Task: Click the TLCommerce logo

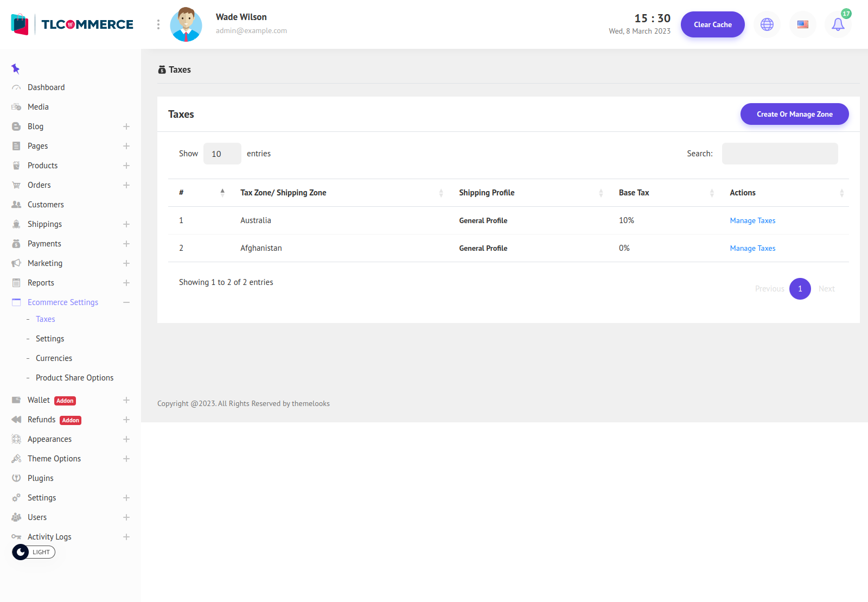Action: point(72,24)
